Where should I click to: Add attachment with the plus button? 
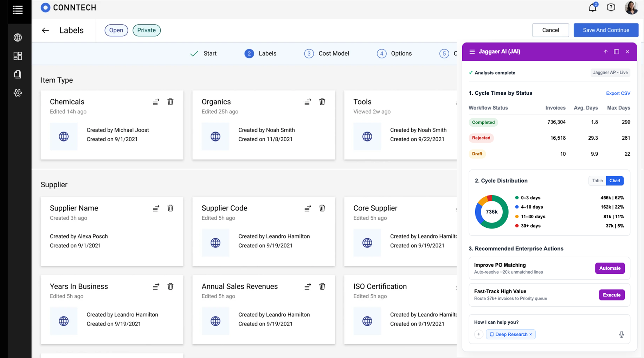(479, 334)
